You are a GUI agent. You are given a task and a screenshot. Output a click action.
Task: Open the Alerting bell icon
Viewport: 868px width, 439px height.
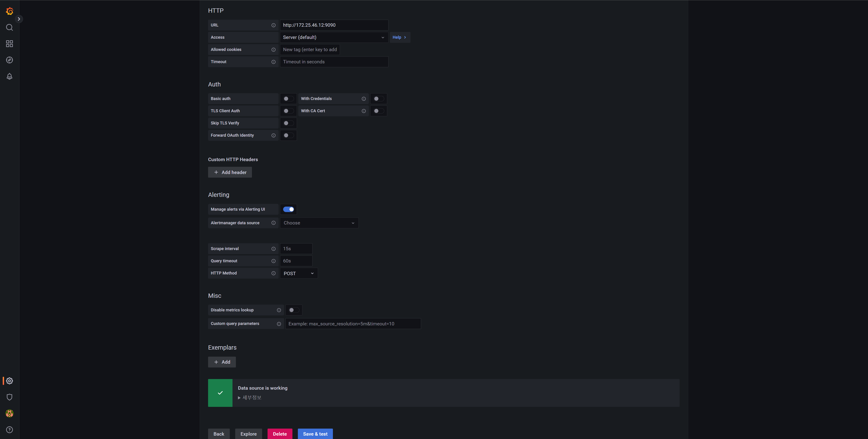(9, 76)
